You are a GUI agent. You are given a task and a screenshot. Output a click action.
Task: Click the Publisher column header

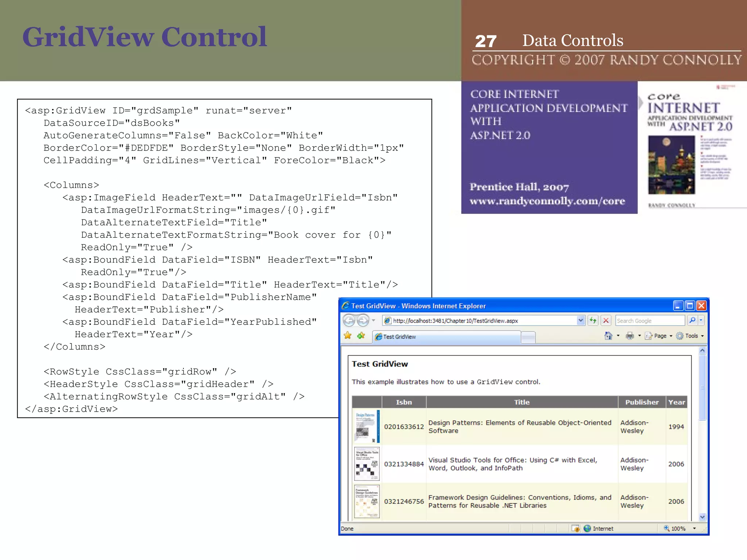(x=642, y=402)
